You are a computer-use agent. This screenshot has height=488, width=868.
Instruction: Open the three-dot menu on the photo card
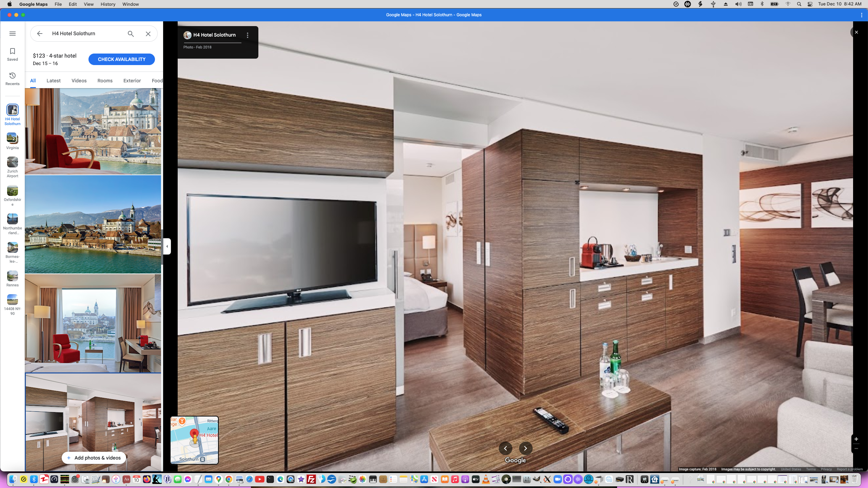(x=247, y=35)
